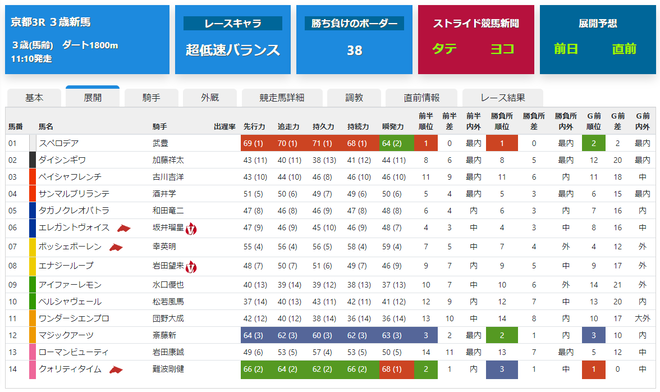Click horse name ローマンビューティ
The height and width of the screenshot is (392, 660).
point(74,352)
